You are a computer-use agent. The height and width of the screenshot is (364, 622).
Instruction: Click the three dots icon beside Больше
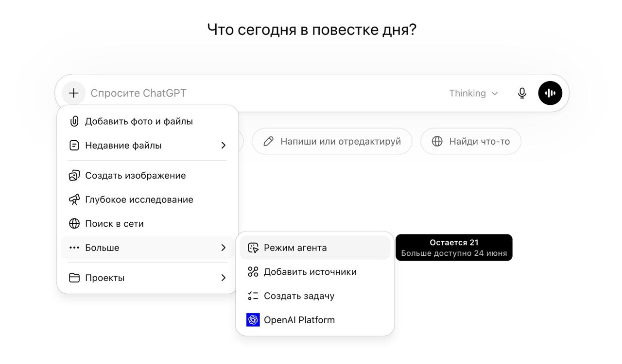click(74, 248)
